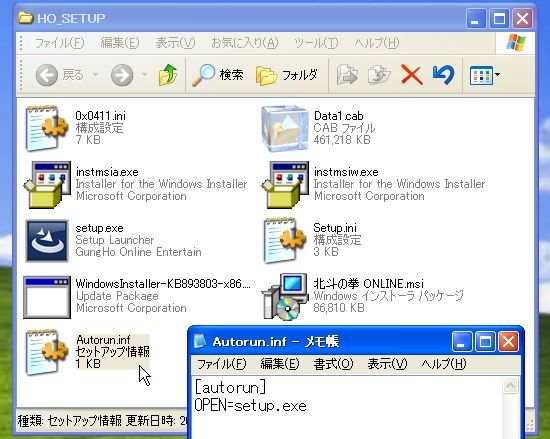This screenshot has width=550, height=439.
Task: Open ヘルプ(H) menu in HO_SETUP window
Action: point(376,43)
